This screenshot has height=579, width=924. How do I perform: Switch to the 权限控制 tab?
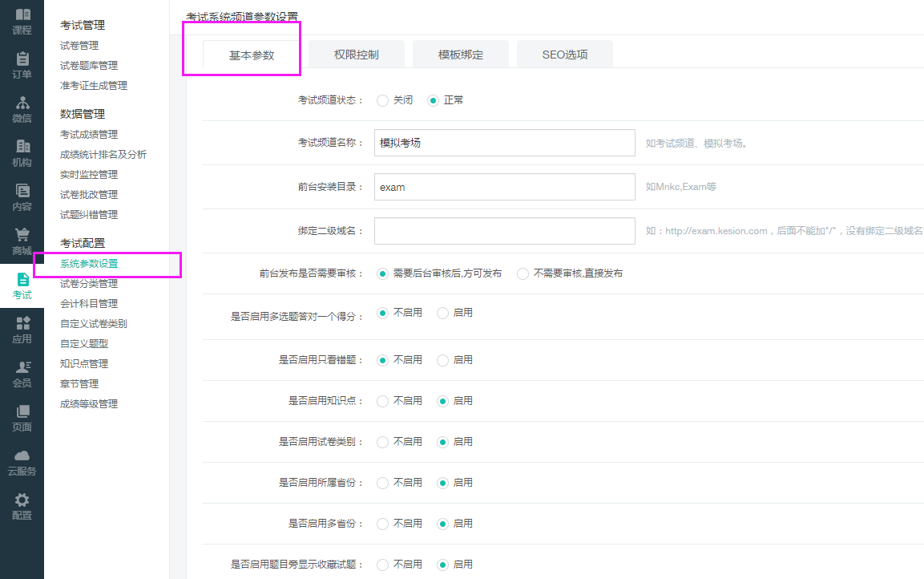356,55
